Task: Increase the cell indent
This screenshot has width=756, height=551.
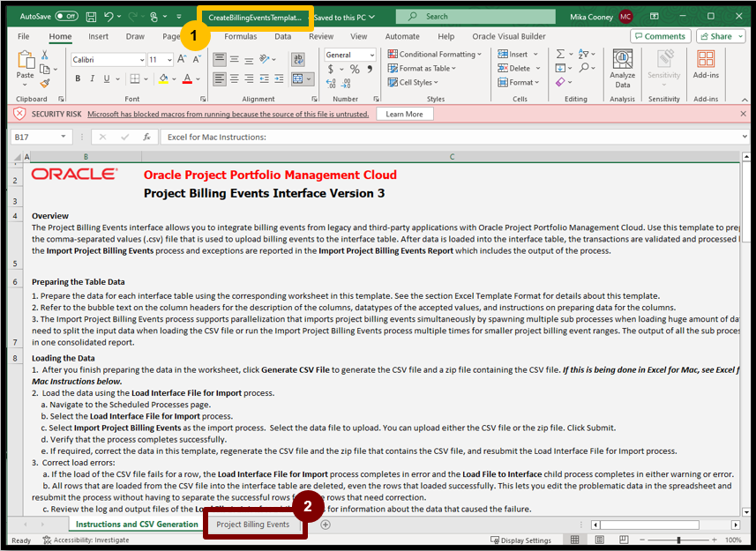Action: [x=279, y=78]
